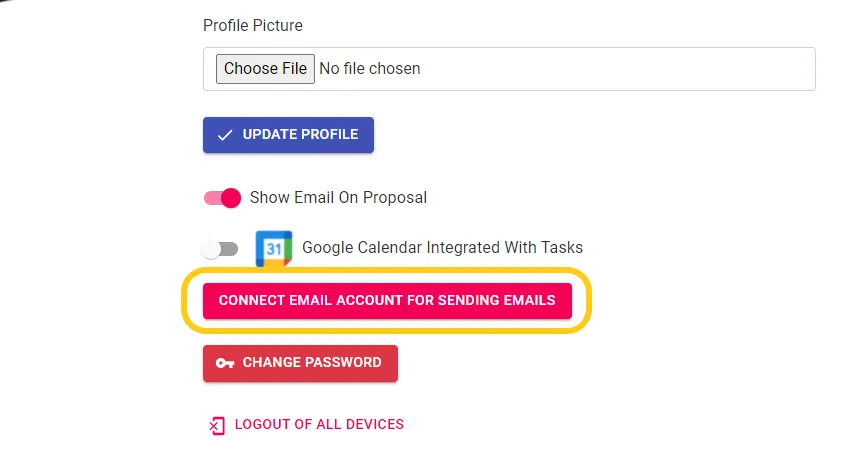863x468 pixels.
Task: Click the pink knob of Show Email switch
Action: [231, 198]
